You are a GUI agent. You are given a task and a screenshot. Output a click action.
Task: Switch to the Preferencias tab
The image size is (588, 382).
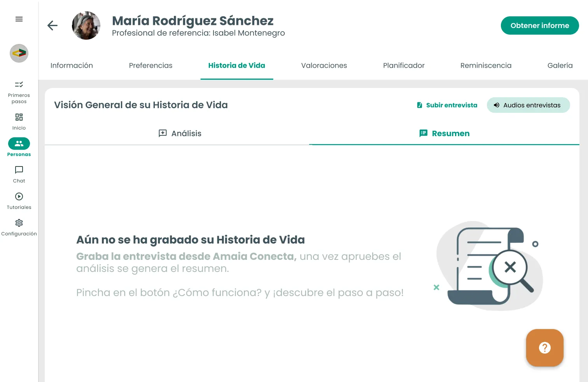(x=150, y=66)
